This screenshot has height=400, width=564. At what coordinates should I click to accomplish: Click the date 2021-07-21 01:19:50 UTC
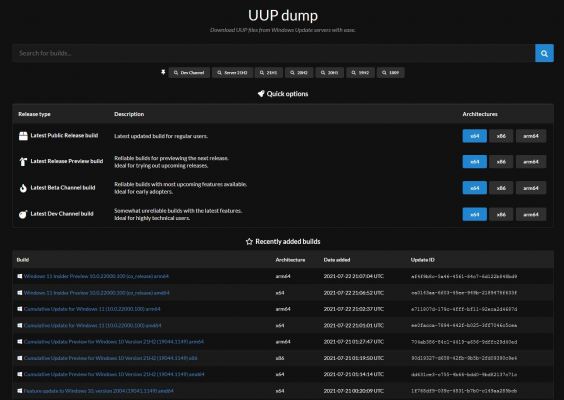pos(354,358)
